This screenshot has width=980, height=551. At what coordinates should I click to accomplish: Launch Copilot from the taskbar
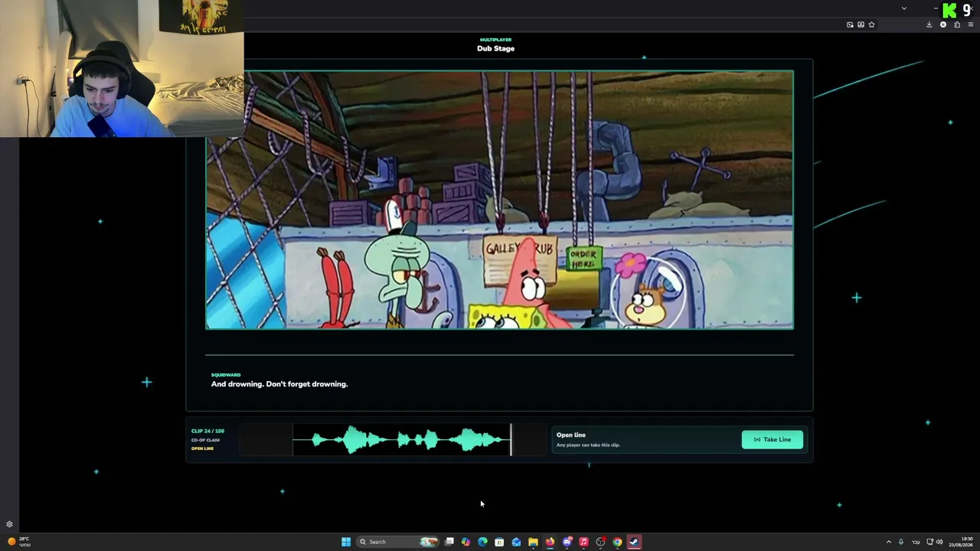pyautogui.click(x=465, y=542)
